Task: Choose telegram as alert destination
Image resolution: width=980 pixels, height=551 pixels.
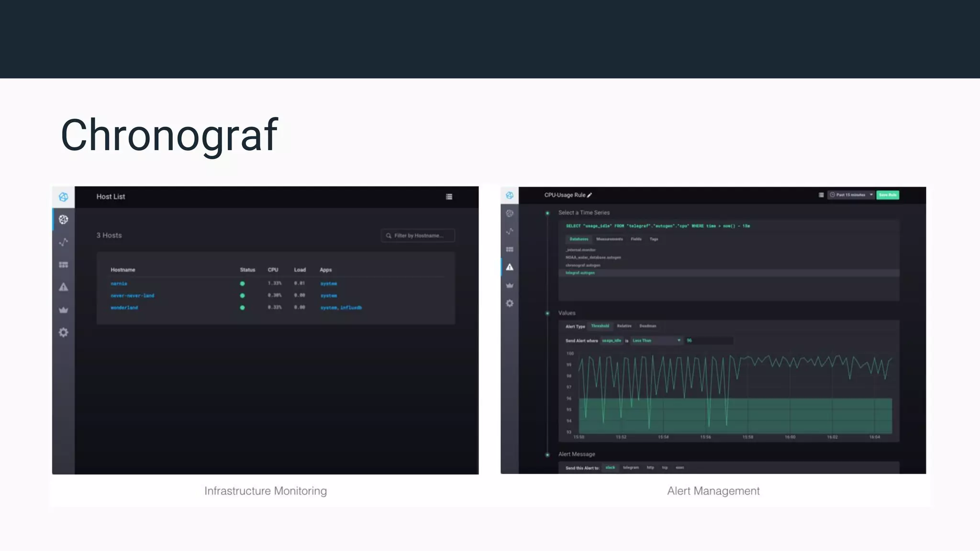Action: pos(631,468)
